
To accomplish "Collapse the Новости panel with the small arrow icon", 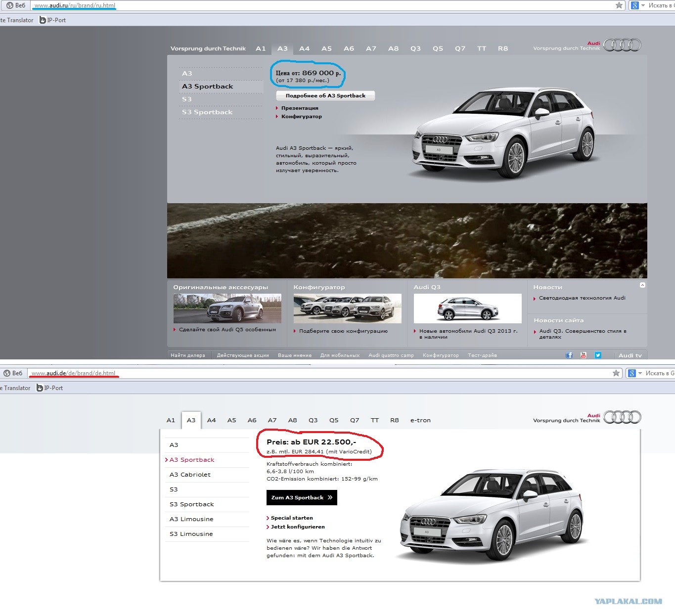I will click(x=642, y=285).
